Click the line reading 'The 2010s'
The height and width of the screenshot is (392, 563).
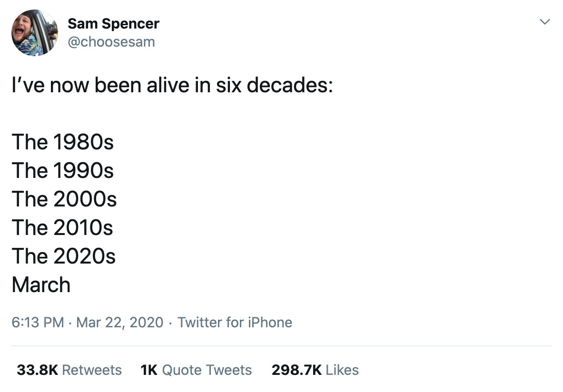[62, 227]
